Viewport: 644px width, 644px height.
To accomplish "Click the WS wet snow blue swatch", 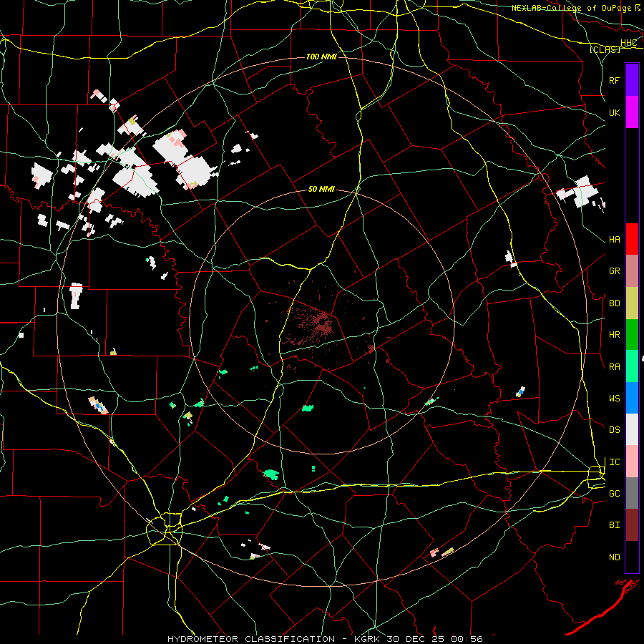I will pyautogui.click(x=632, y=398).
